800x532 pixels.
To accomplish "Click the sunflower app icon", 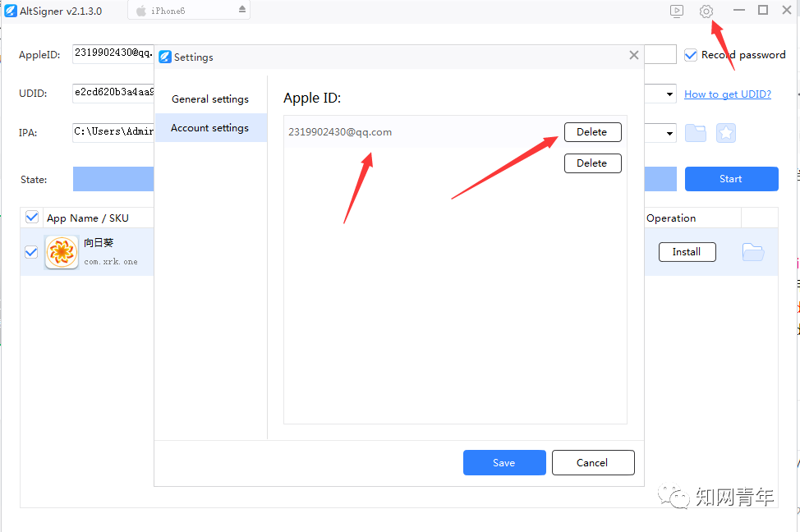I will [62, 252].
